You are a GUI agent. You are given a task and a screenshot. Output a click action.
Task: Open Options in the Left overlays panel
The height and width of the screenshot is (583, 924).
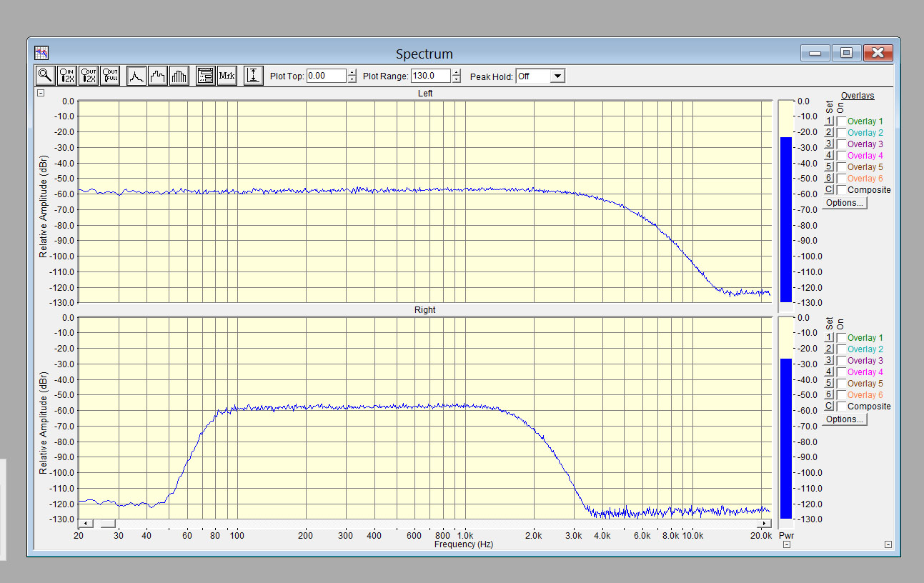pyautogui.click(x=844, y=203)
